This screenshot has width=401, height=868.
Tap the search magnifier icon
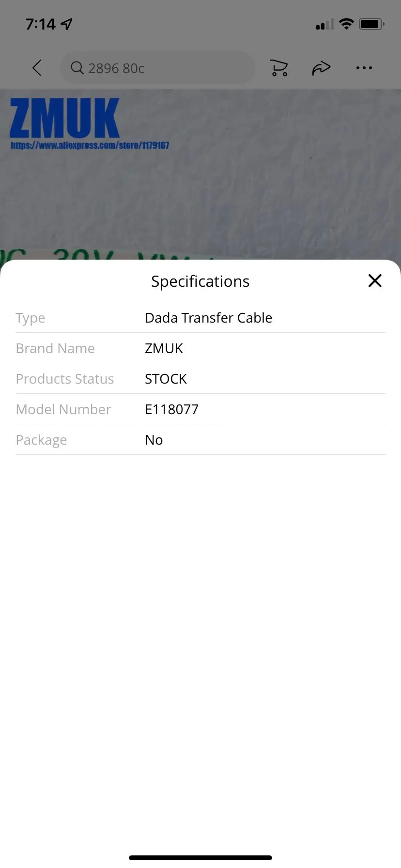(77, 68)
